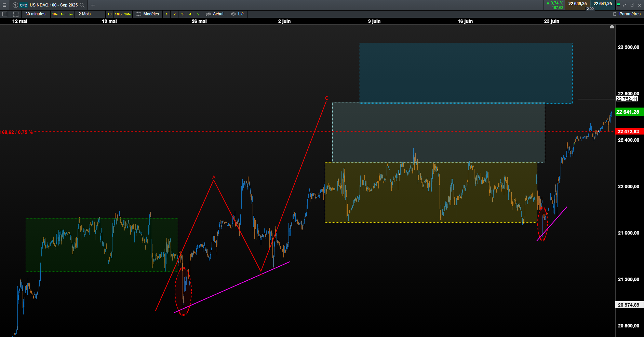644x337 pixels.
Task: Click the green current price label 22 641,25
Action: (629, 112)
